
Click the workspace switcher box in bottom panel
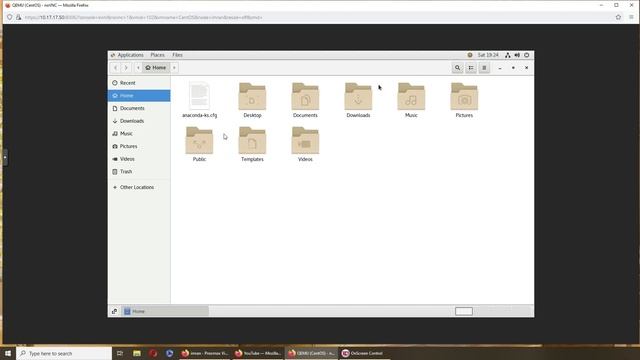pos(464,311)
